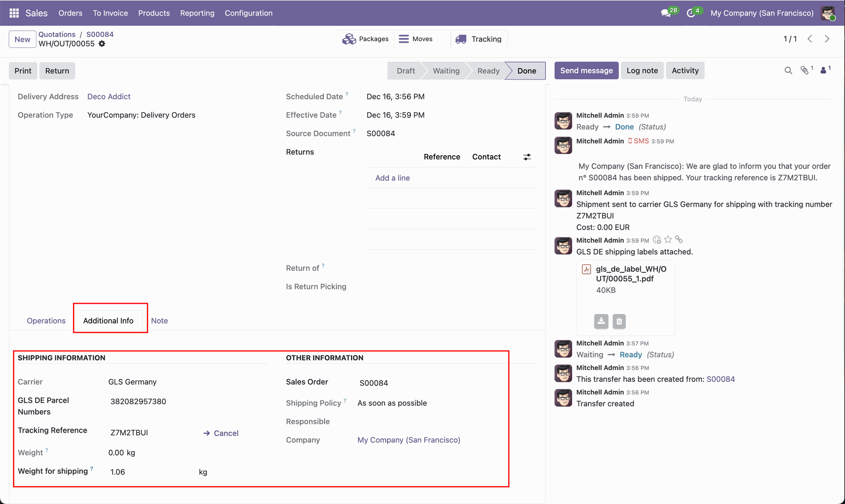Open the Configuration menu
The width and height of the screenshot is (845, 504).
click(x=249, y=13)
